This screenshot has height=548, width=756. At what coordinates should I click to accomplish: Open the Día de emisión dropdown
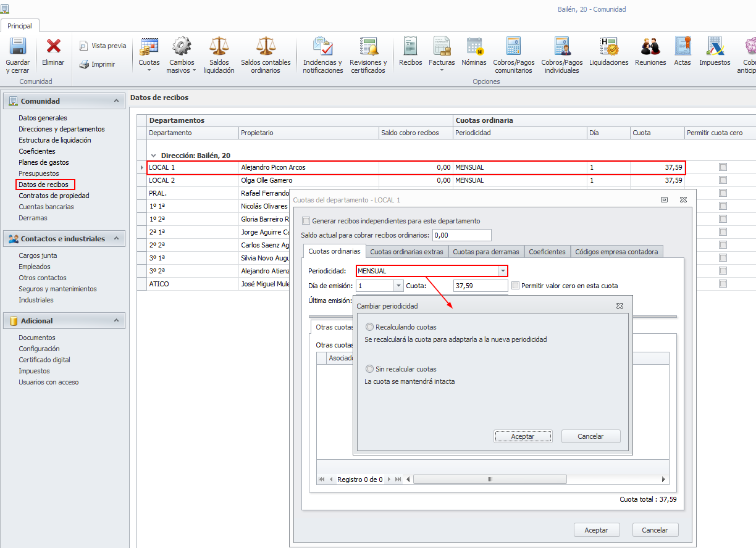point(398,286)
